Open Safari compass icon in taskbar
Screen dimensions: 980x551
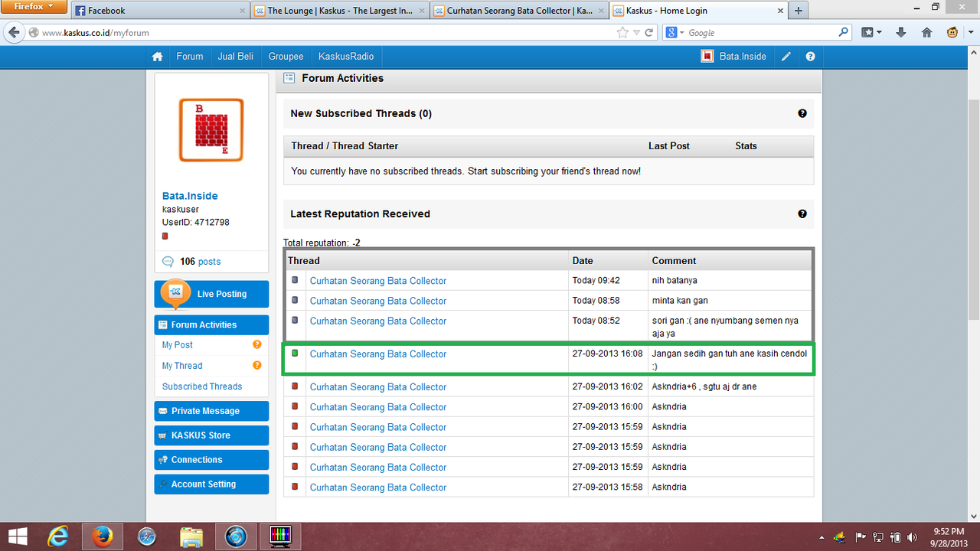pyautogui.click(x=148, y=537)
